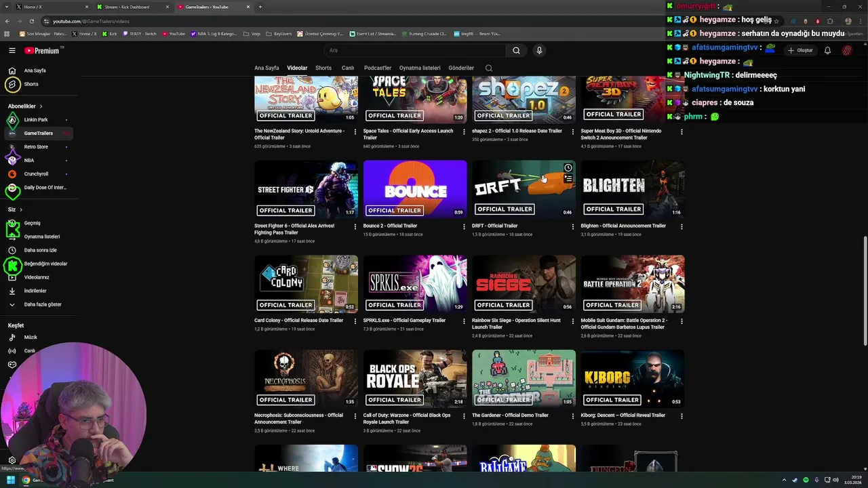868x488 pixels.
Task: Open Geçmiş in the sidebar
Action: [37, 223]
